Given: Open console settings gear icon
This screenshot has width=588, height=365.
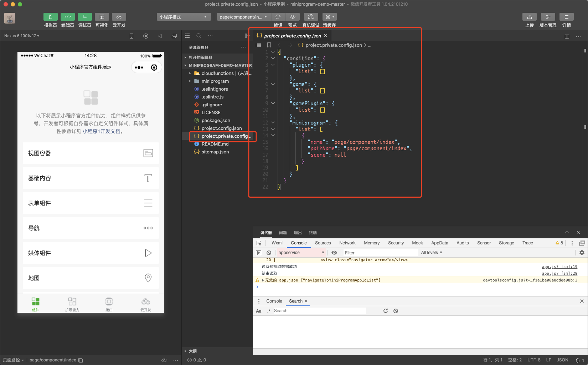Looking at the screenshot, I should pyautogui.click(x=582, y=253).
